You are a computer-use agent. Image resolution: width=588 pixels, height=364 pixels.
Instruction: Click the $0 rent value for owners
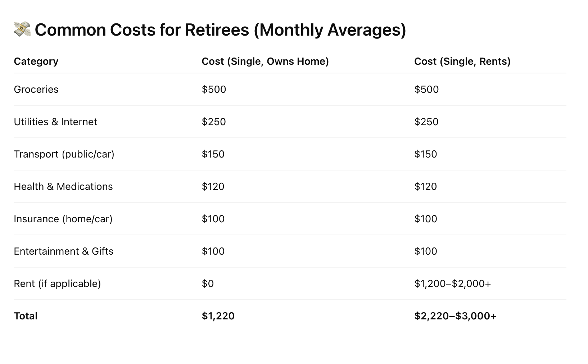208,283
